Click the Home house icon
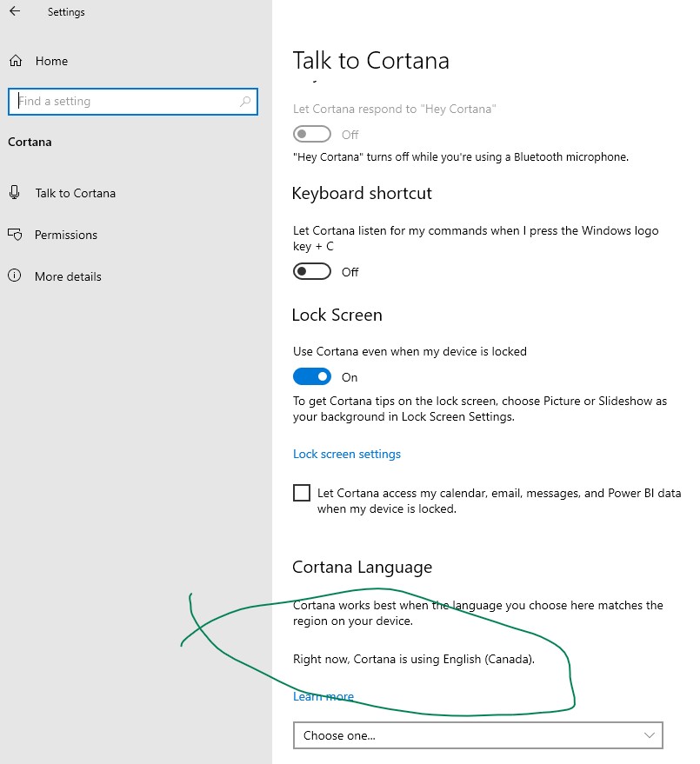 [16, 61]
